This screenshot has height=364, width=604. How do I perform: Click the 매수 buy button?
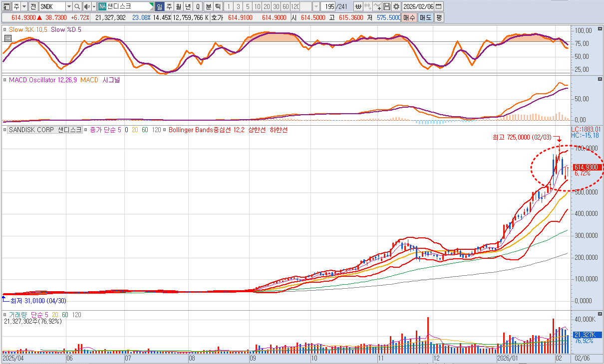(x=409, y=17)
